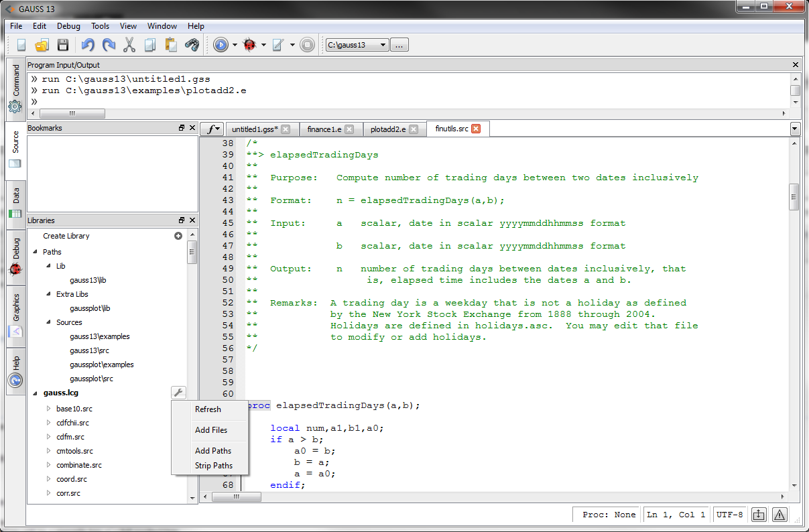Run the current file with the play icon
Image resolution: width=809 pixels, height=532 pixels.
click(x=221, y=45)
